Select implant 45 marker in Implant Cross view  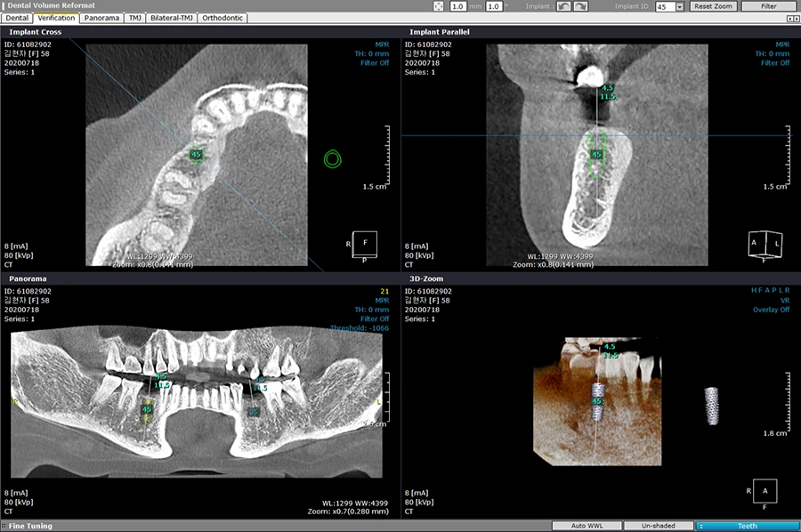pos(196,154)
